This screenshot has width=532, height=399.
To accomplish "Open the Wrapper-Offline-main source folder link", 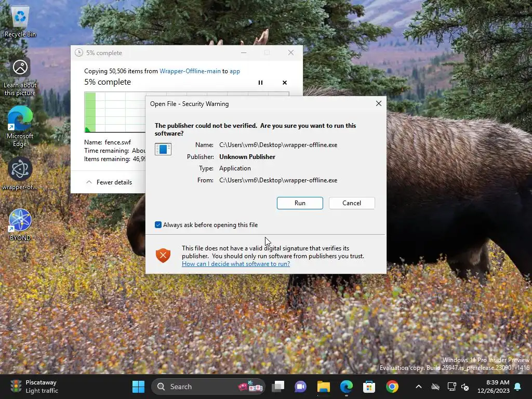I will (x=190, y=71).
